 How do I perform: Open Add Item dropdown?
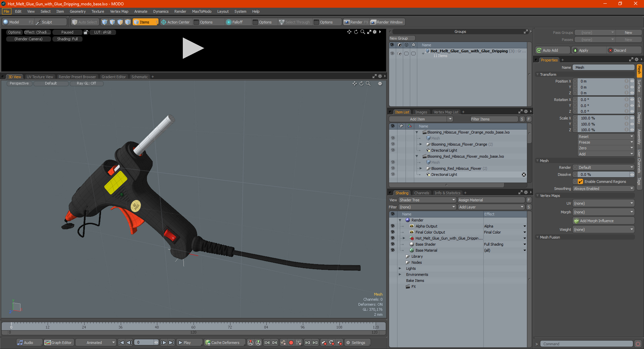pos(421,119)
